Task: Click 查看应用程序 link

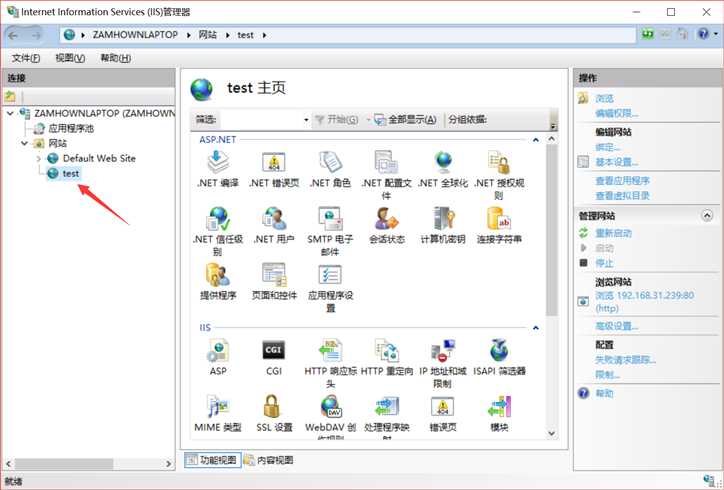Action: tap(622, 181)
